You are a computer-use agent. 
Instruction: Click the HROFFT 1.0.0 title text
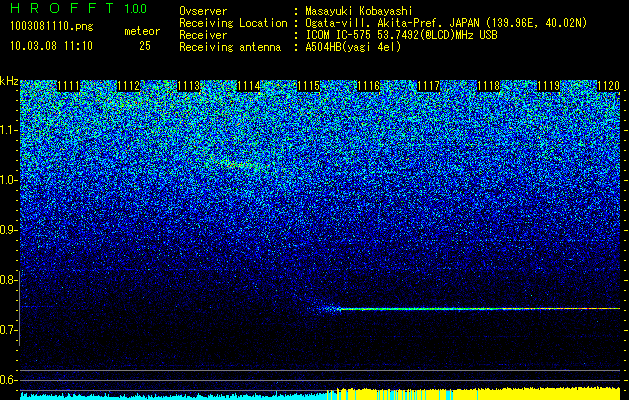click(79, 8)
